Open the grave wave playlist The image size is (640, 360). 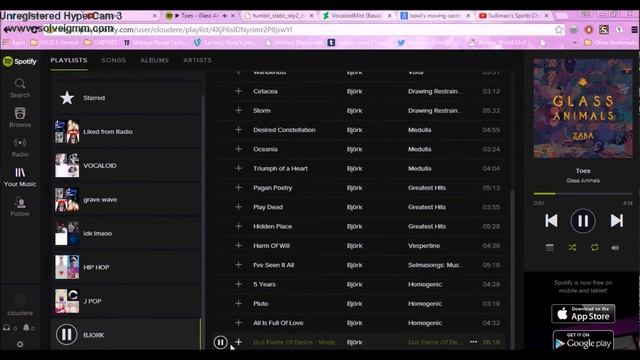point(126,200)
